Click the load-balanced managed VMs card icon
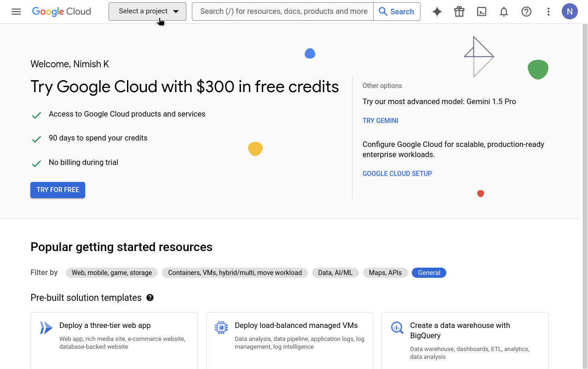 [221, 327]
